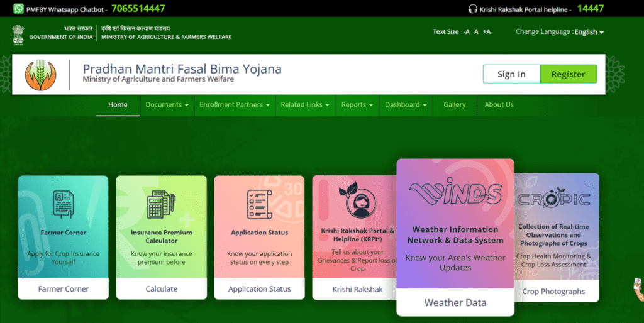Click the Insurance Premium Calculator icon

point(161,205)
